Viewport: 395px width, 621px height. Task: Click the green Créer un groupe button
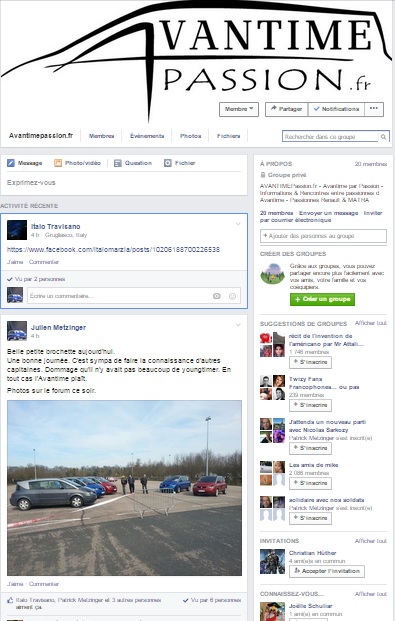click(x=322, y=299)
